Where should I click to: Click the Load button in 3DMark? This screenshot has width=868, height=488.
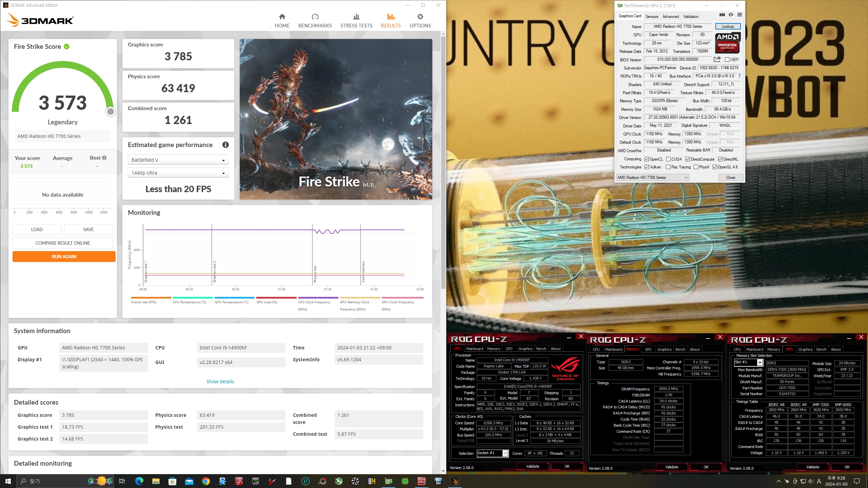[37, 229]
